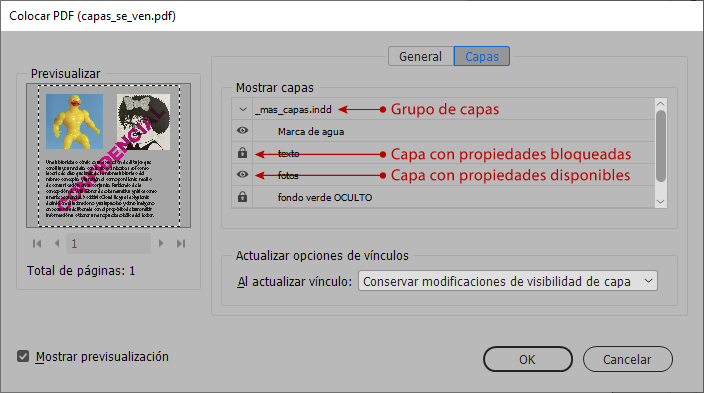Screen dimensions: 704x393
Task: Go to previous page in preview
Action: tap(57, 243)
